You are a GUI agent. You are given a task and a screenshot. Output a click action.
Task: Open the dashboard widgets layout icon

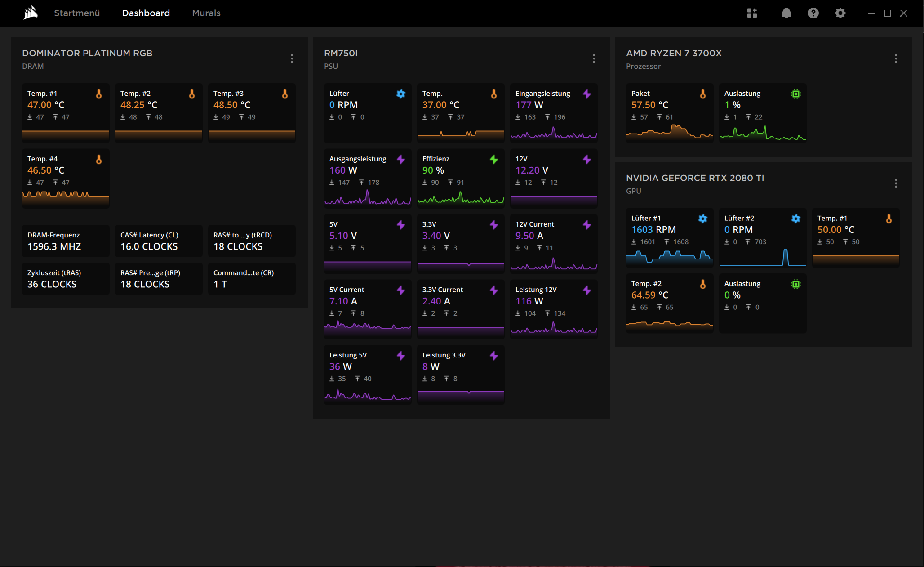click(x=752, y=13)
